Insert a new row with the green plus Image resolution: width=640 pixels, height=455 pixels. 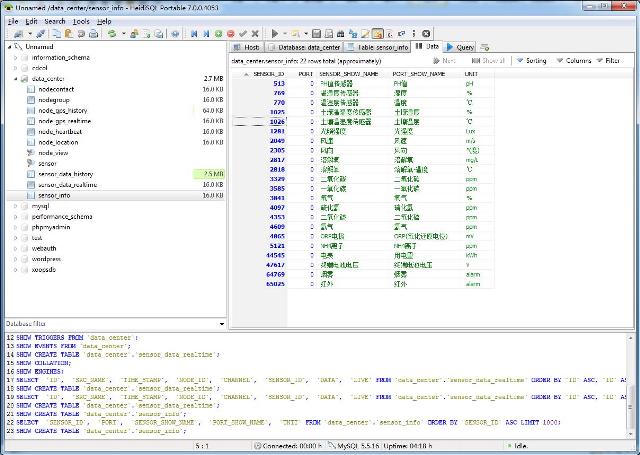coord(219,33)
